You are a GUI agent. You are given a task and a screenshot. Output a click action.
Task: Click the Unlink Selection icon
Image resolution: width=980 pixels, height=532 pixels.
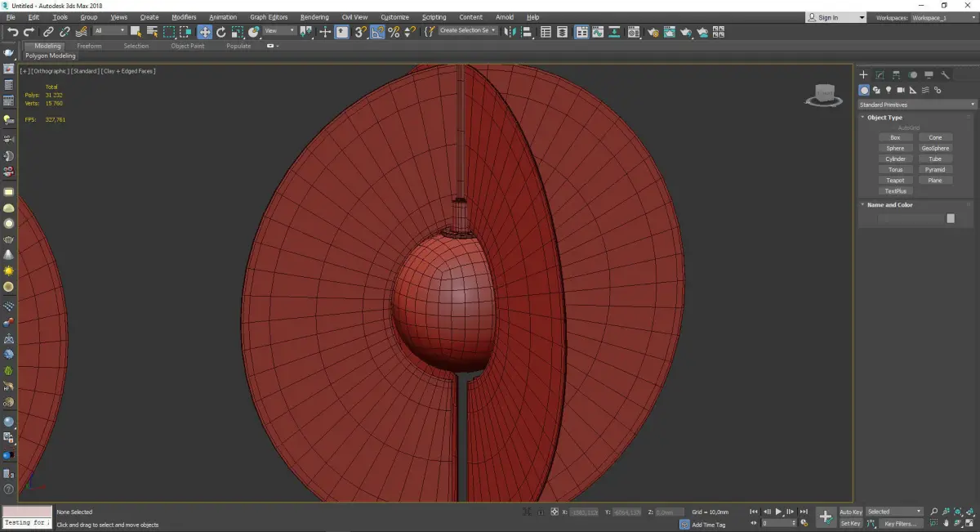tap(65, 32)
